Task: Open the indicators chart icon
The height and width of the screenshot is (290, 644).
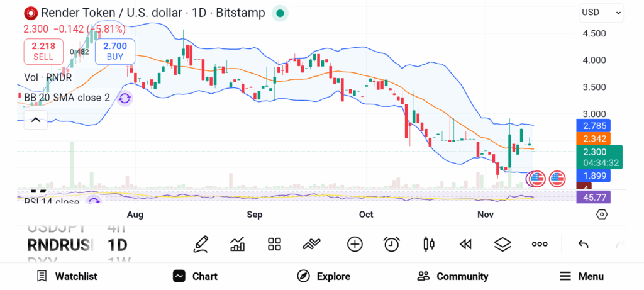Action: coord(238,244)
